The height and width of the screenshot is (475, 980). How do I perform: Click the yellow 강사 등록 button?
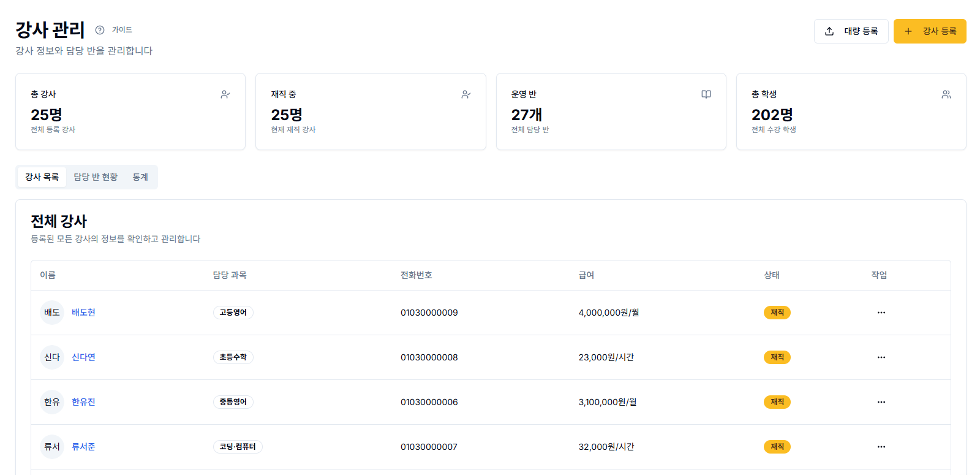pyautogui.click(x=929, y=31)
